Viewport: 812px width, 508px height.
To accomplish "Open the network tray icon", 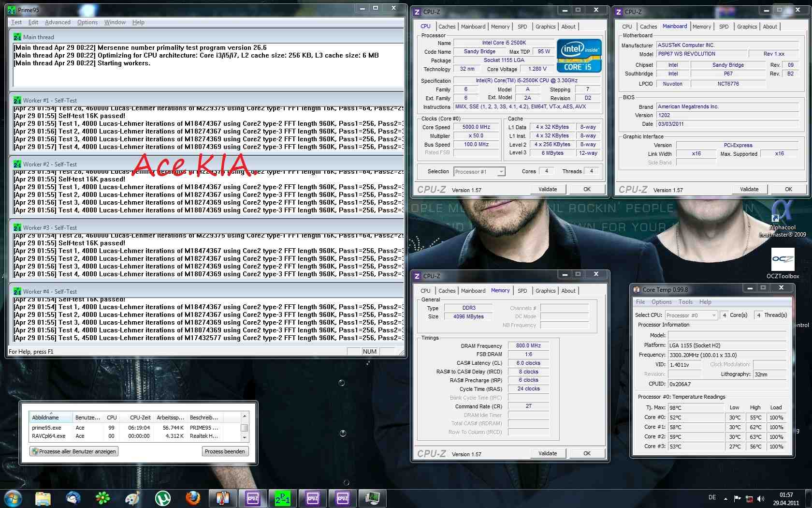I will pyautogui.click(x=749, y=498).
